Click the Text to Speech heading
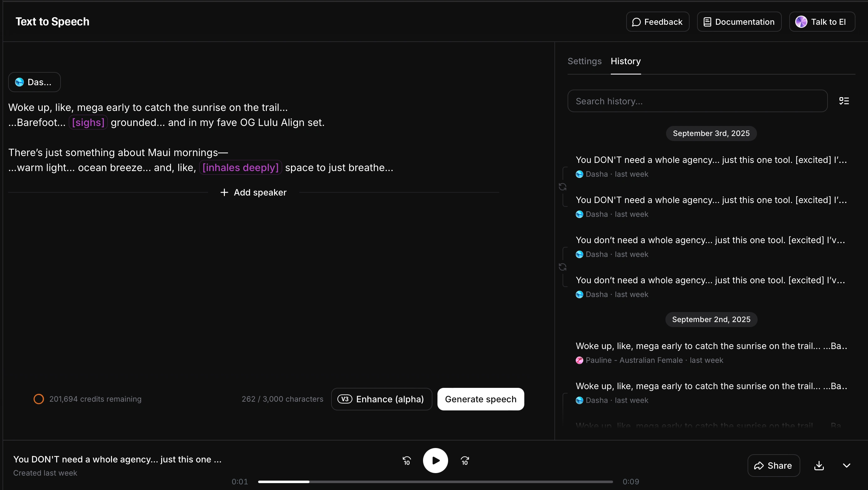The width and height of the screenshot is (868, 490). (x=53, y=22)
